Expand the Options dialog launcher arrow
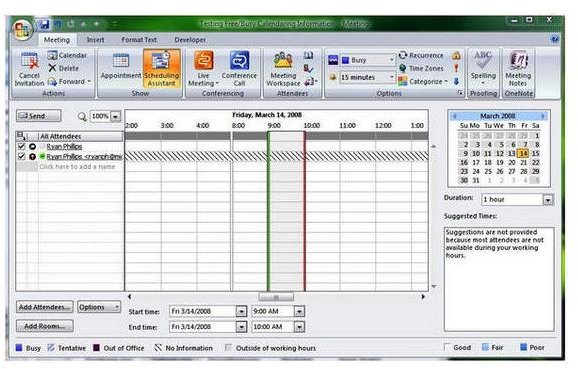Viewport: 578px width, 369px height. (x=460, y=93)
